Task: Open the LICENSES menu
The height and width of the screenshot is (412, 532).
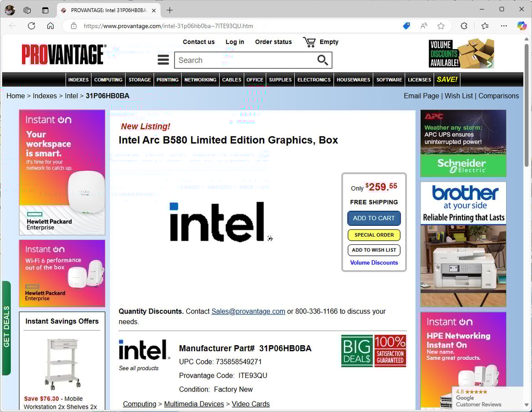Action: [419, 79]
